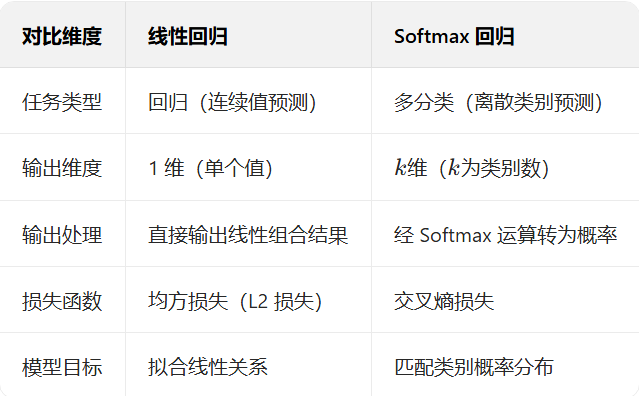
Task: Click the italic k in k维
Action: point(400,167)
